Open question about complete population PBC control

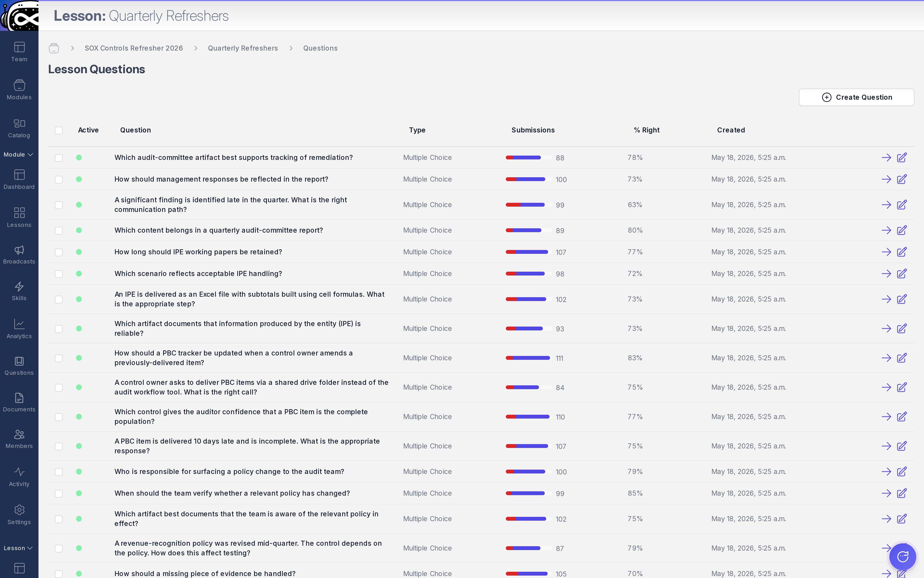[x=241, y=417]
